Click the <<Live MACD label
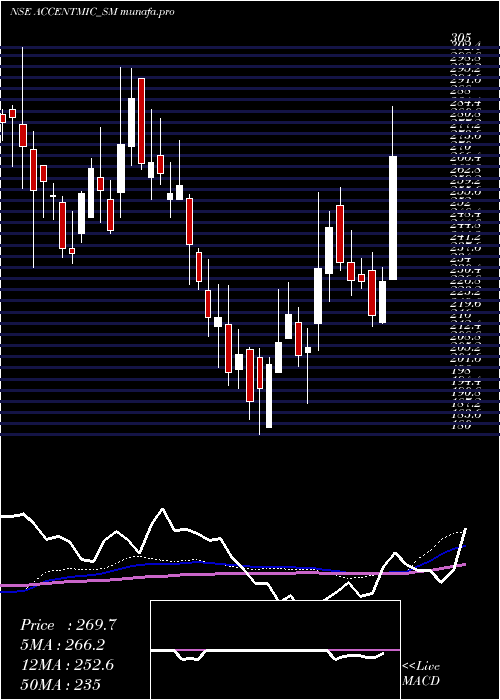This screenshot has height=700, width=500. point(421,674)
